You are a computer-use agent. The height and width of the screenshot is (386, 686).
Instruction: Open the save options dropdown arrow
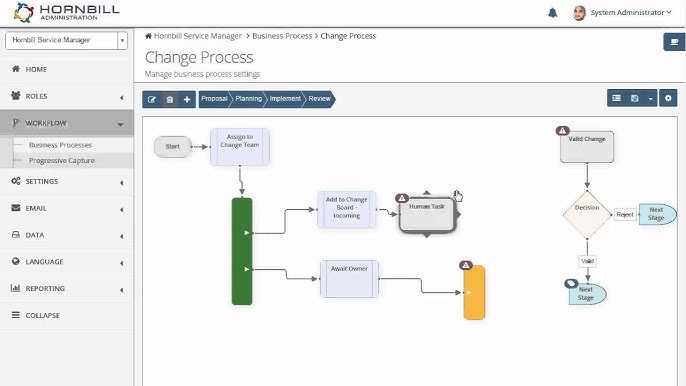click(x=650, y=98)
